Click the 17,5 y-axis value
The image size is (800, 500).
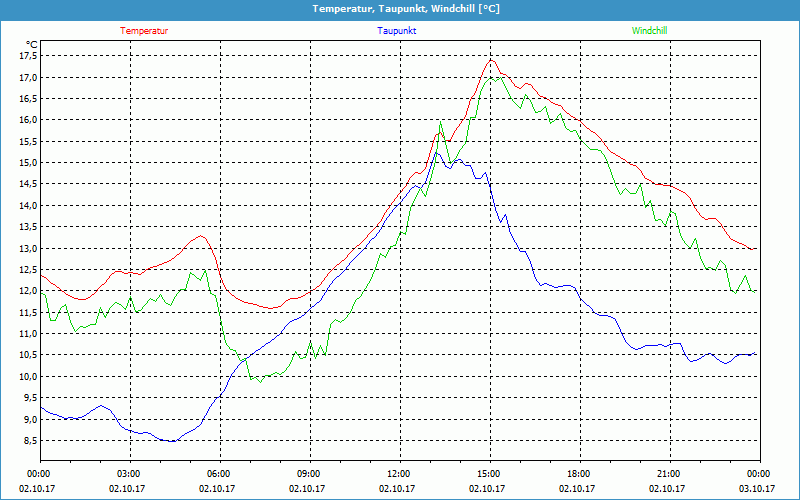[28, 56]
